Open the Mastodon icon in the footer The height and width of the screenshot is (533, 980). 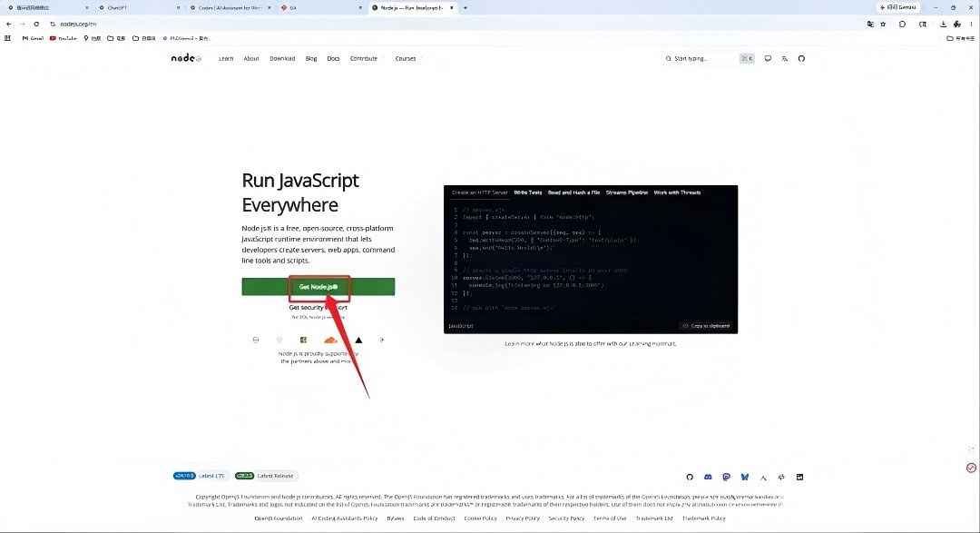click(726, 477)
